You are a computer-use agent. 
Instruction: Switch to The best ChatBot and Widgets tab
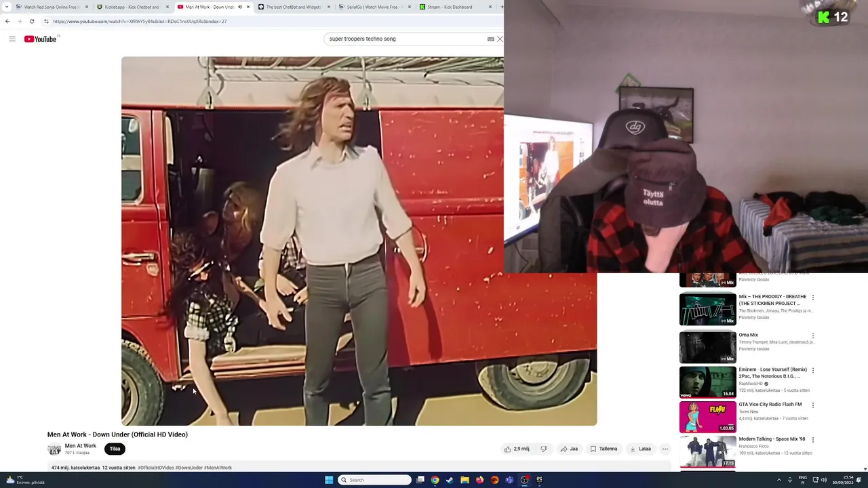[293, 7]
